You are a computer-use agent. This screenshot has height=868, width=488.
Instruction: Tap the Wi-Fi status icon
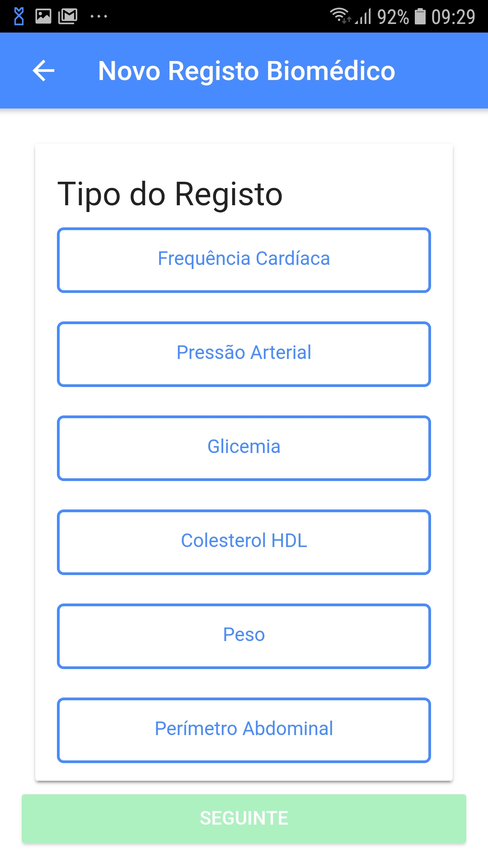tap(340, 16)
